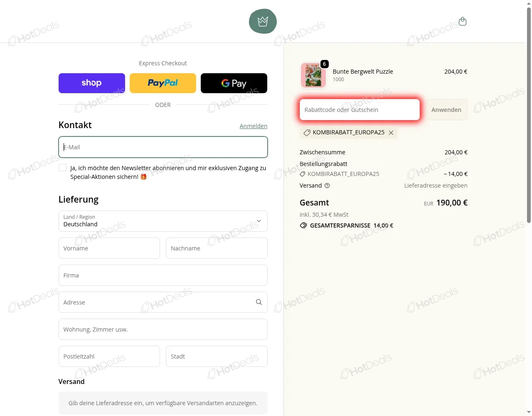Pay with Shop Pay express button

[92, 83]
